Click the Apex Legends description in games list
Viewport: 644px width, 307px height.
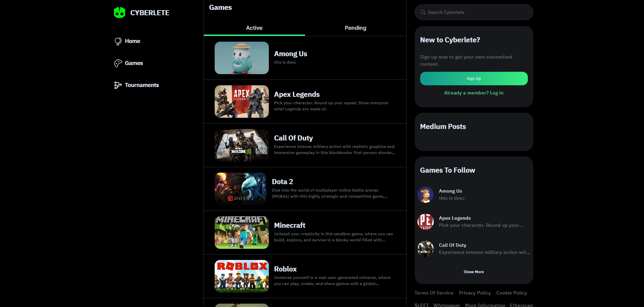click(331, 106)
